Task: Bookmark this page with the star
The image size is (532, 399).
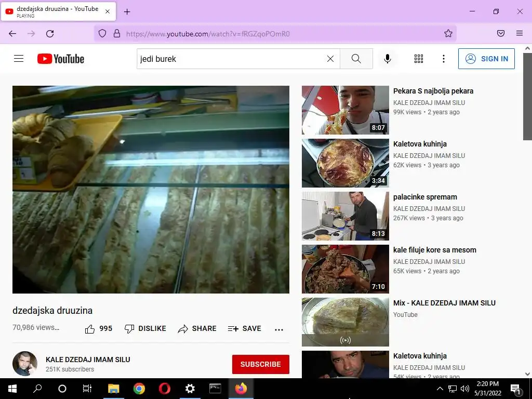Action: [448, 33]
